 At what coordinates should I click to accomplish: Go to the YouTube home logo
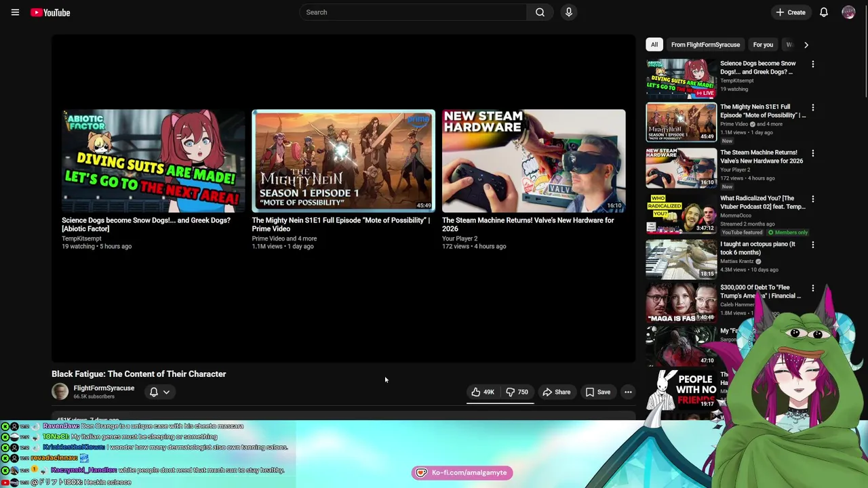pos(50,12)
